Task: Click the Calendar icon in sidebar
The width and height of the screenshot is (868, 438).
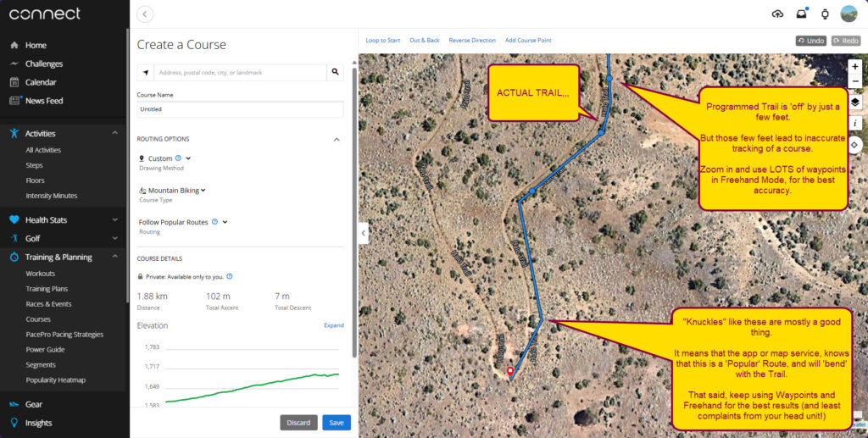Action: click(14, 82)
